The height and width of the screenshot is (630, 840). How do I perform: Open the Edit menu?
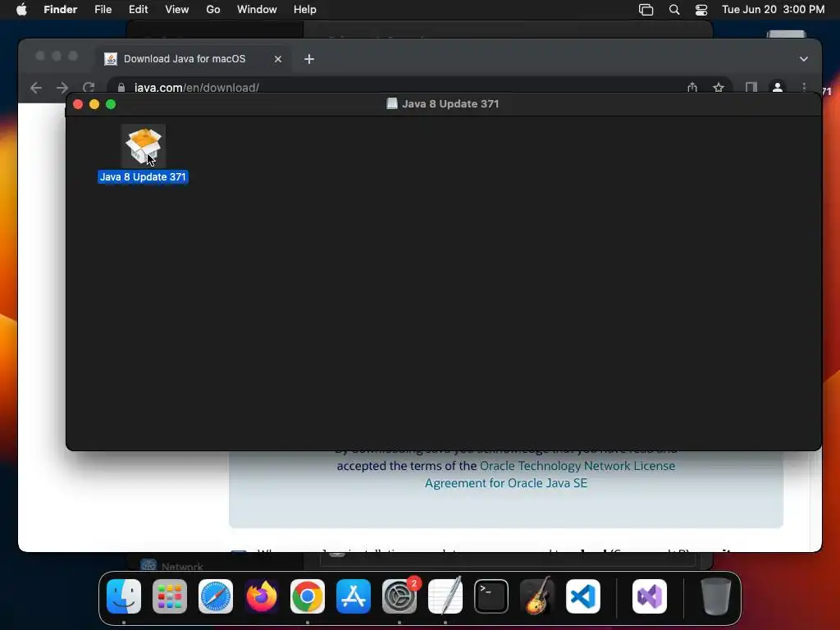point(138,10)
